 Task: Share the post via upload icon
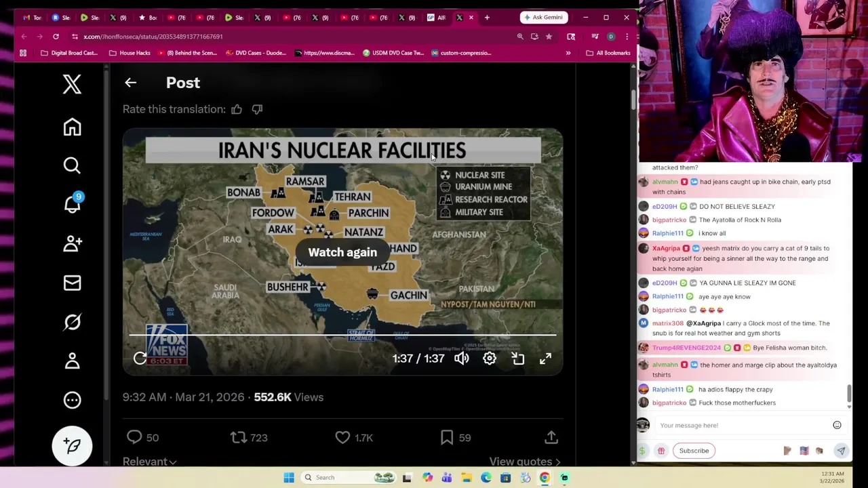click(x=551, y=438)
